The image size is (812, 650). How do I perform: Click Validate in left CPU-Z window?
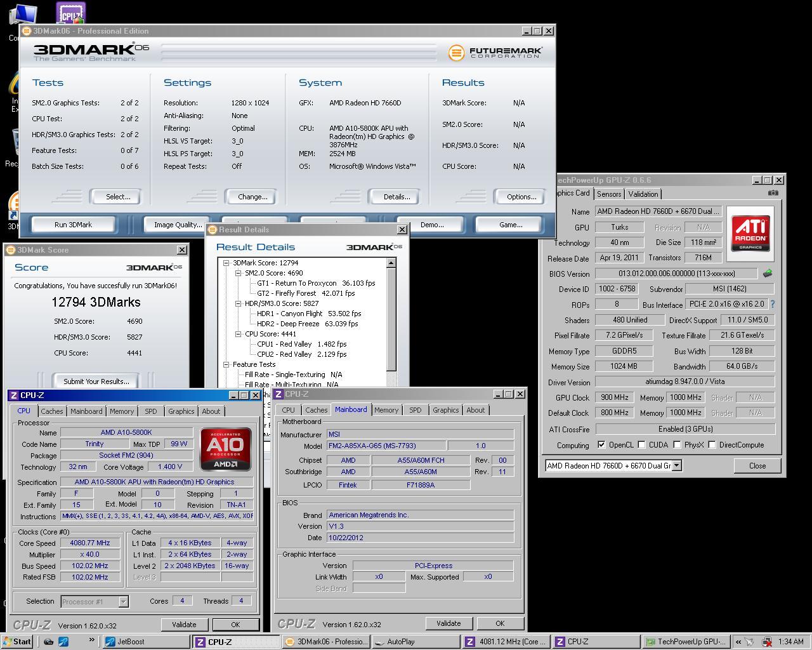(x=184, y=625)
